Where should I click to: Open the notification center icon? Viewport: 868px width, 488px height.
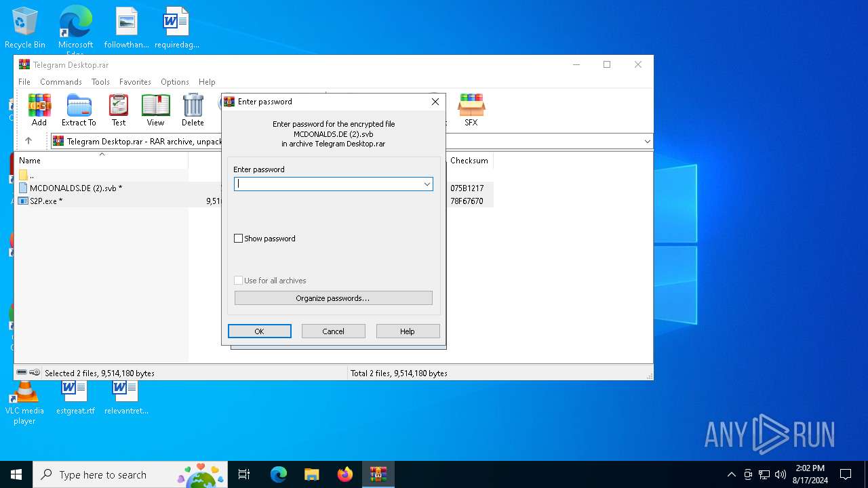click(846, 474)
